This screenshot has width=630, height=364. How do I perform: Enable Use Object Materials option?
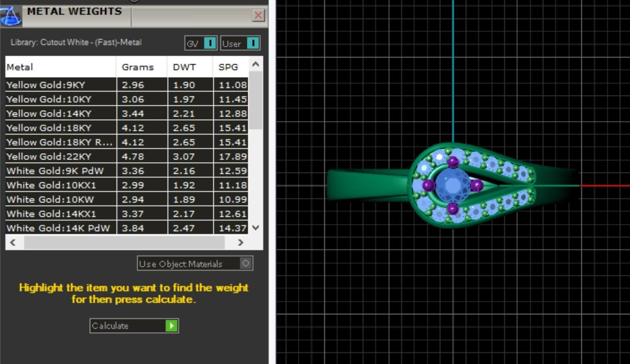point(195,263)
